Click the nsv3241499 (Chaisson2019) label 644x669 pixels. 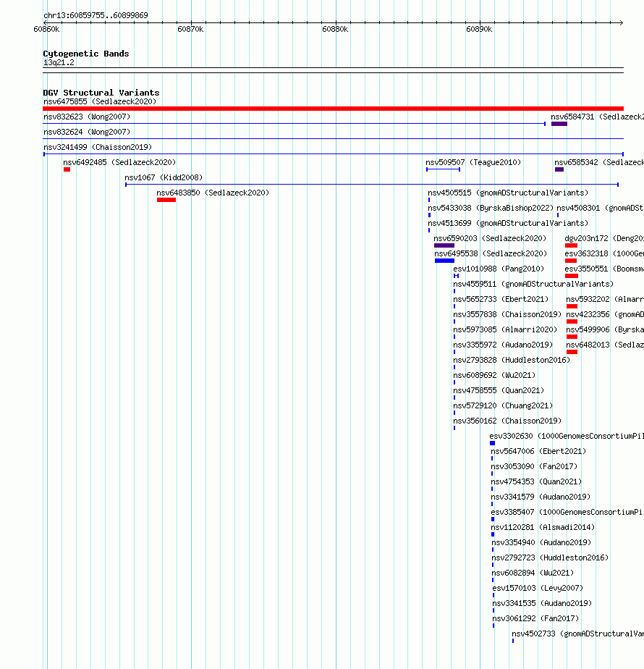pos(98,147)
